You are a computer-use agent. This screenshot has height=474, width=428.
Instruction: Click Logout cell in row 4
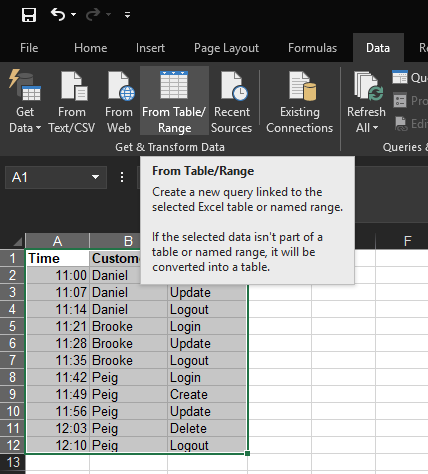coord(207,309)
